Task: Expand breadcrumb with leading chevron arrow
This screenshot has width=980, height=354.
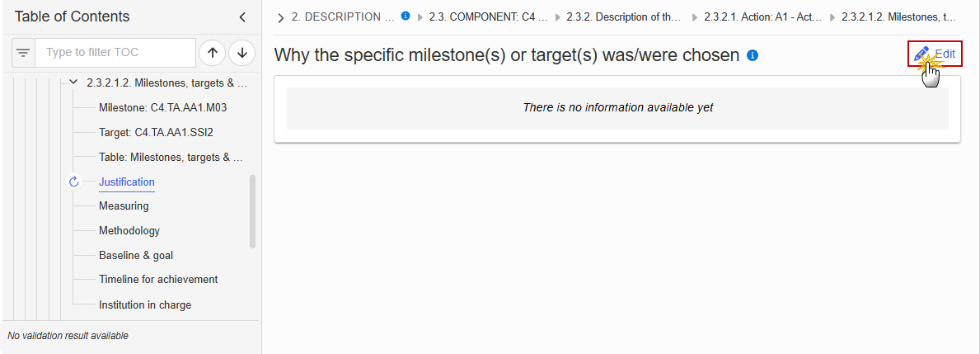Action: coord(280,17)
